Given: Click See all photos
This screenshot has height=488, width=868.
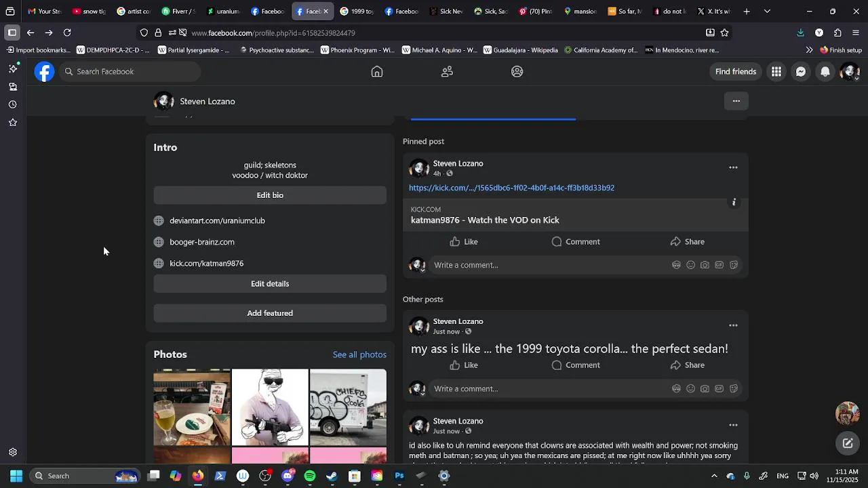Looking at the screenshot, I should point(359,354).
